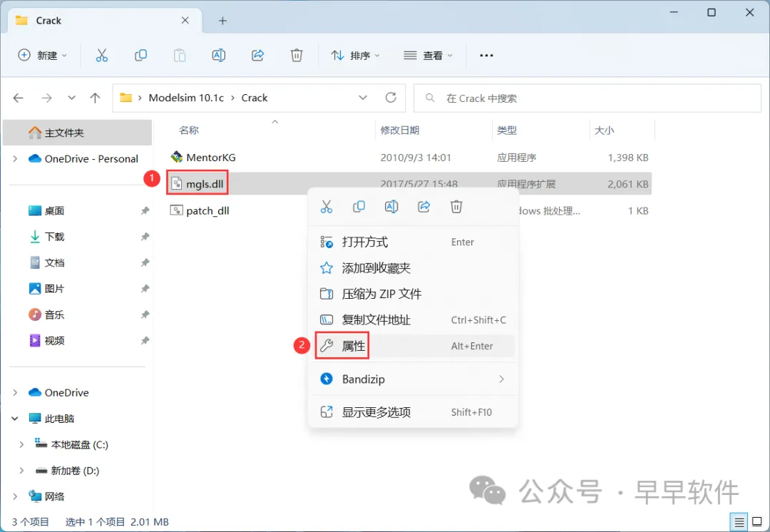Choose 复制文件地址 in the context menu
The height and width of the screenshot is (532, 770).
(x=413, y=320)
